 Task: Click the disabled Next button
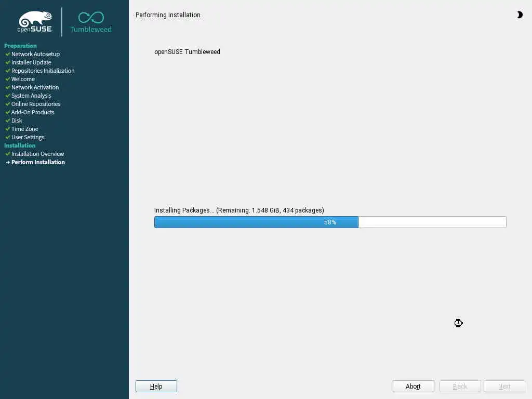(x=504, y=386)
